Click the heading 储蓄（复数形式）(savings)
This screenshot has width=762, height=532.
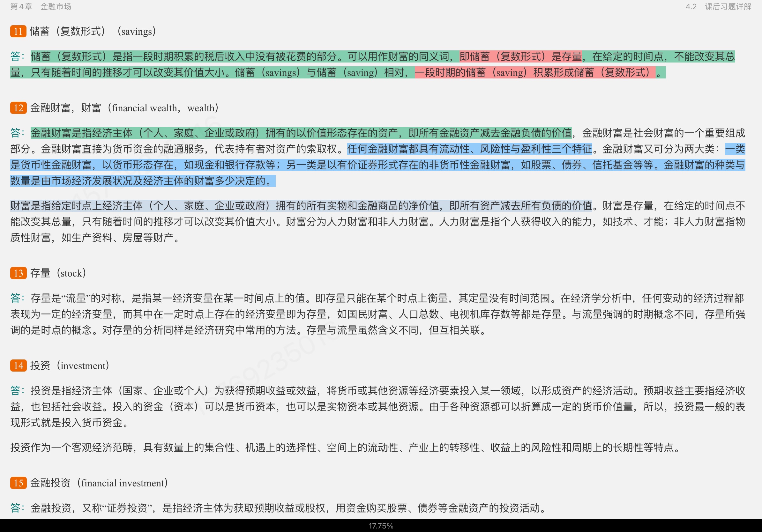pos(93,31)
